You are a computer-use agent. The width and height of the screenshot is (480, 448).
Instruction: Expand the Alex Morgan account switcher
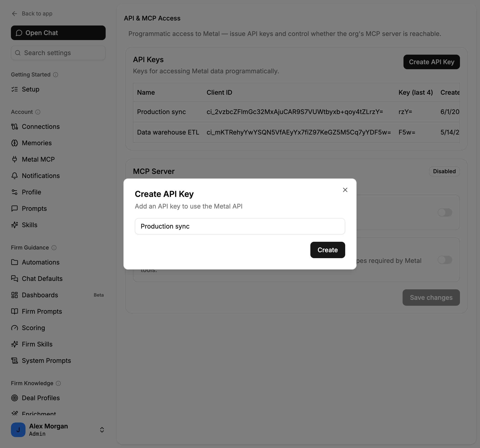(x=102, y=430)
